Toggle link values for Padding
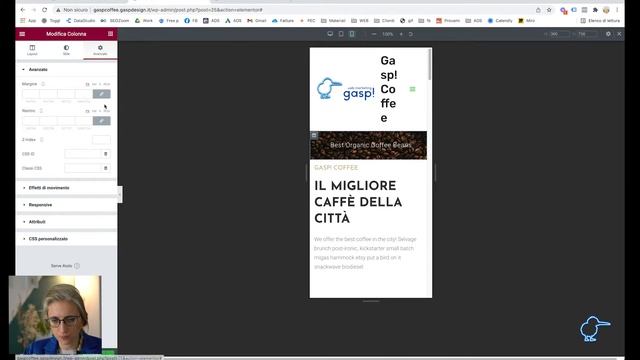This screenshot has height=360, width=640. [102, 121]
